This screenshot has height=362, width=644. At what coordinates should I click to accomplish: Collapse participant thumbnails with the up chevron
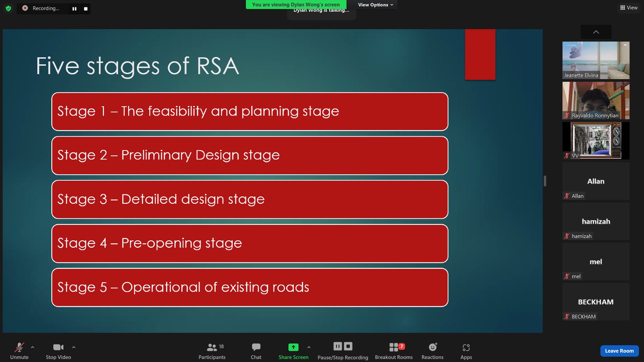(x=596, y=32)
